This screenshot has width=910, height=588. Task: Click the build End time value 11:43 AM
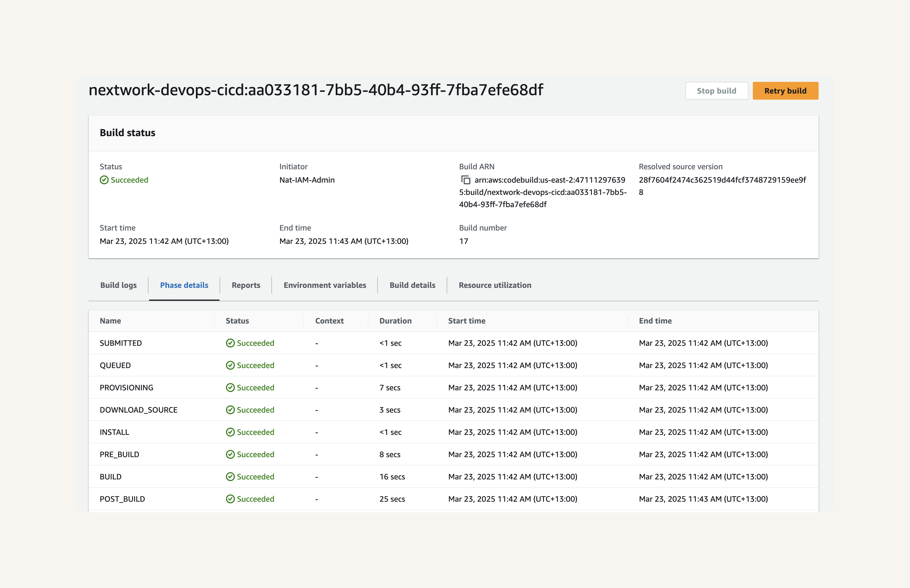point(344,241)
